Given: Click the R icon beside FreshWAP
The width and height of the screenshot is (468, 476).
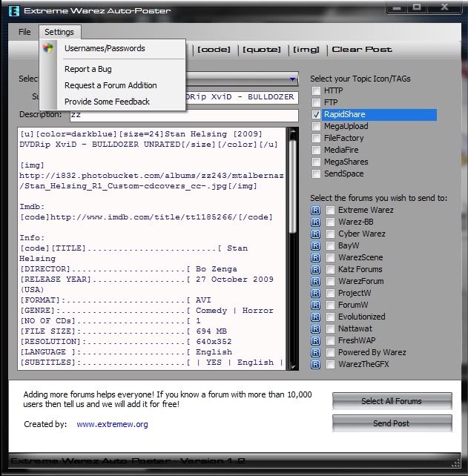Looking at the screenshot, I should (x=315, y=340).
